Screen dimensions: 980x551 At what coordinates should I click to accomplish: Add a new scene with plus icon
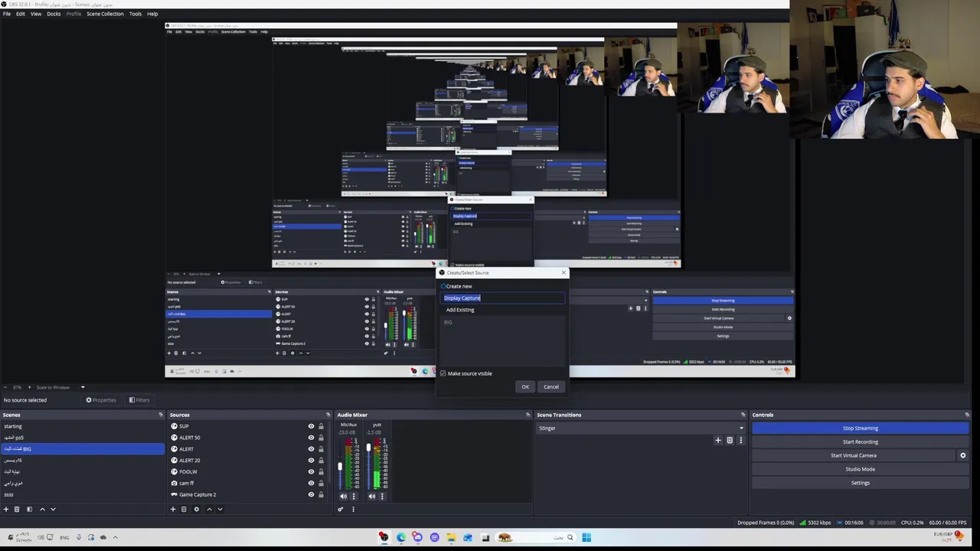(x=6, y=509)
